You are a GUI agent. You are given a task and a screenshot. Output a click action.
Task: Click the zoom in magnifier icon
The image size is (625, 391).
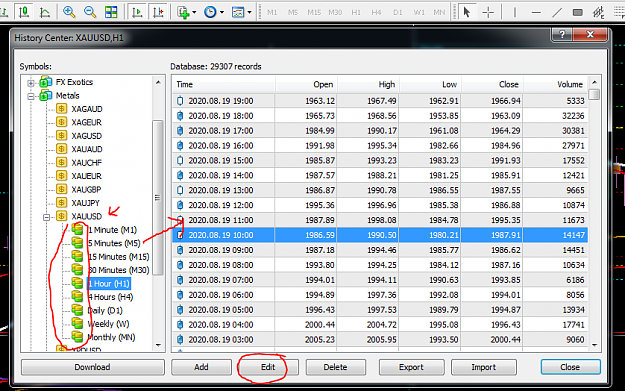click(x=69, y=12)
